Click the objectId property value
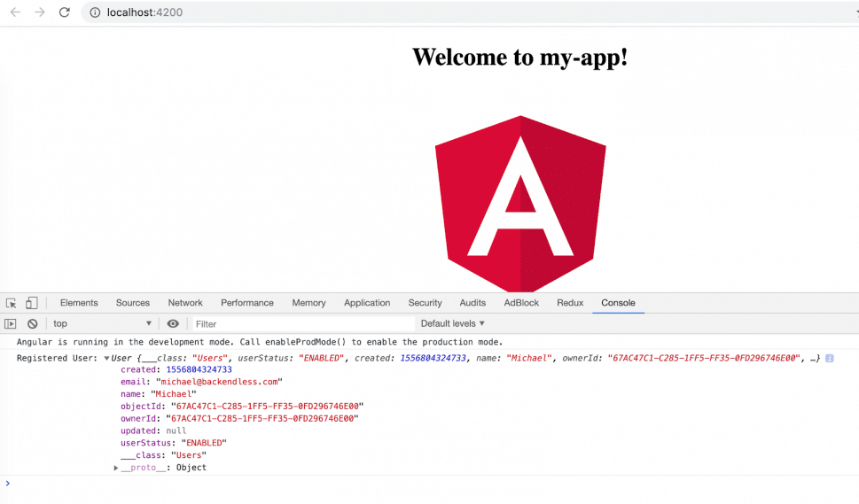The height and width of the screenshot is (504, 859). tap(268, 406)
